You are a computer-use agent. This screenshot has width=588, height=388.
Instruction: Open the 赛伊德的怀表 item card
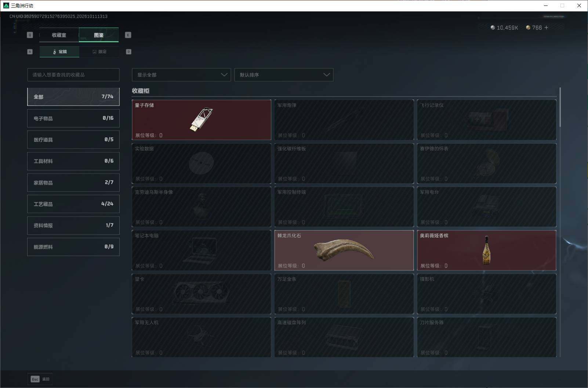487,163
